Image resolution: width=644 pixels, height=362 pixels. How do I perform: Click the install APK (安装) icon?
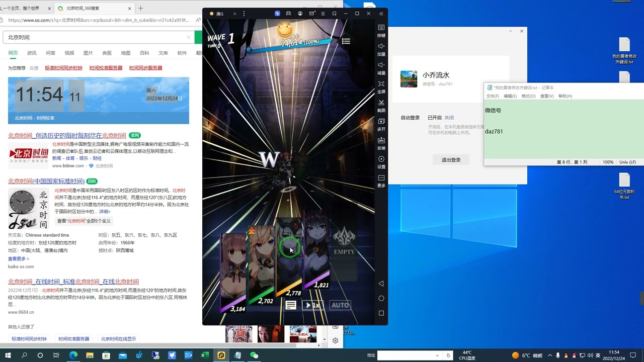coord(381,140)
